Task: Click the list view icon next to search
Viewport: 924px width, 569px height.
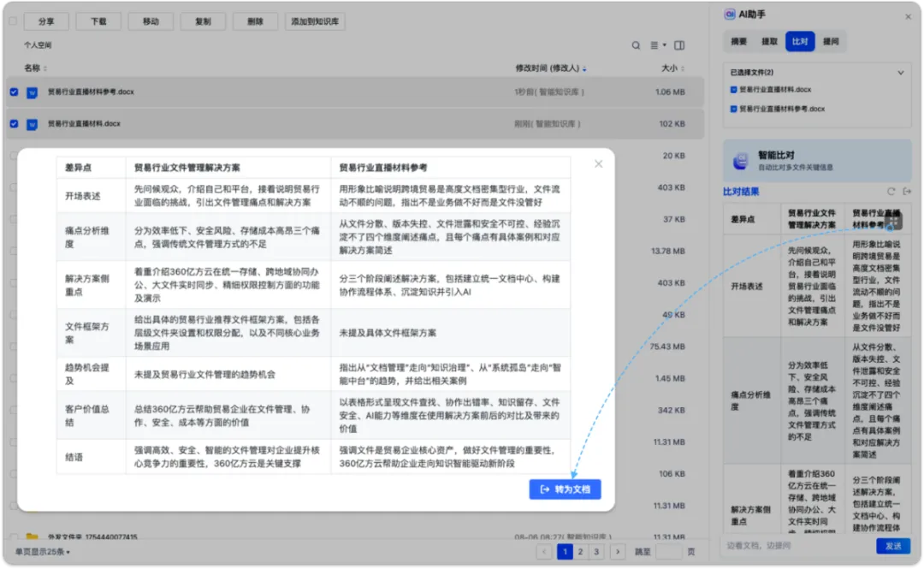Action: (x=654, y=44)
